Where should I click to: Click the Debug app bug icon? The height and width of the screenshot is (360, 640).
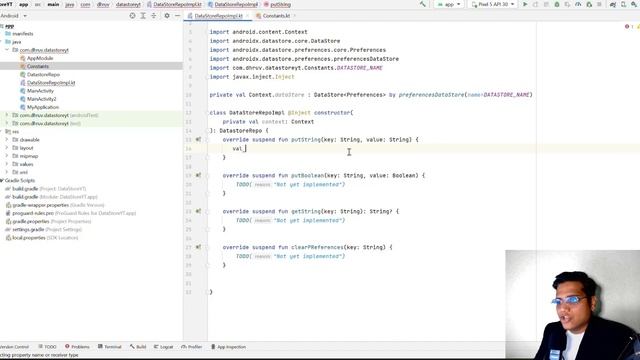point(557,4)
